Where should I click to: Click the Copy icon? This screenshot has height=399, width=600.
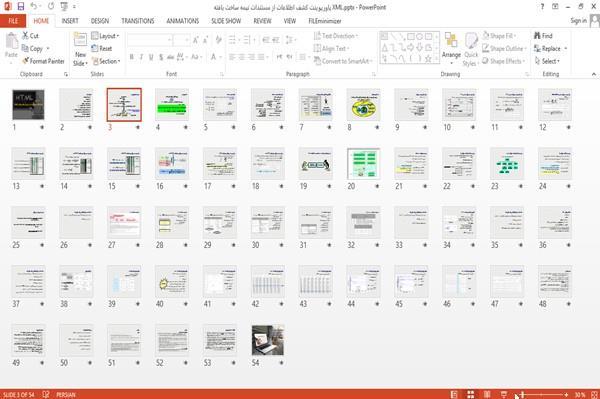25,48
